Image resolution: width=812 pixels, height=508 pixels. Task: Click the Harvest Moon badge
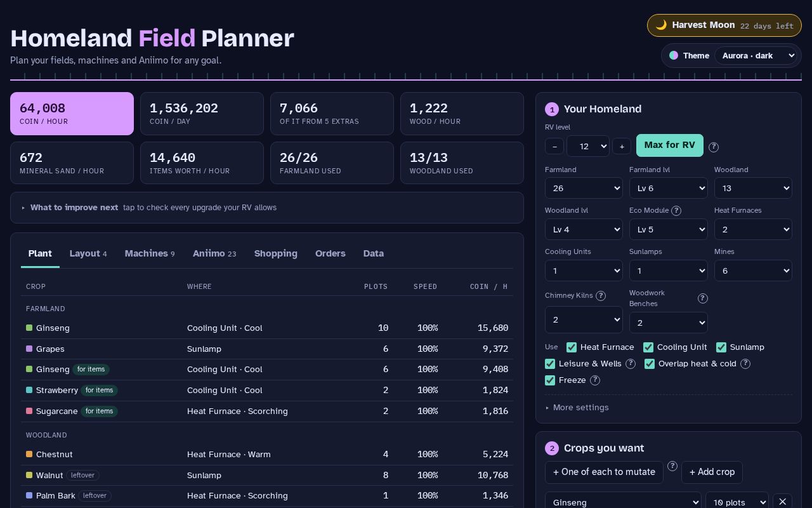click(x=724, y=25)
